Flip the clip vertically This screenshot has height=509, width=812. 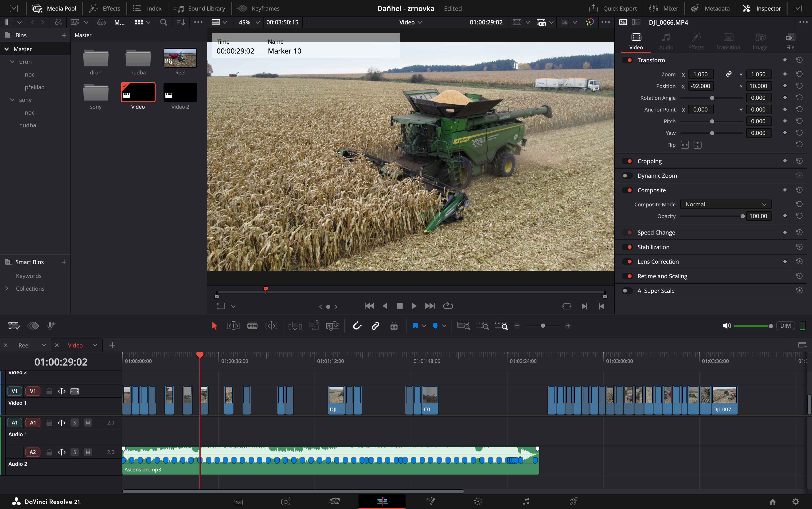pyautogui.click(x=698, y=145)
